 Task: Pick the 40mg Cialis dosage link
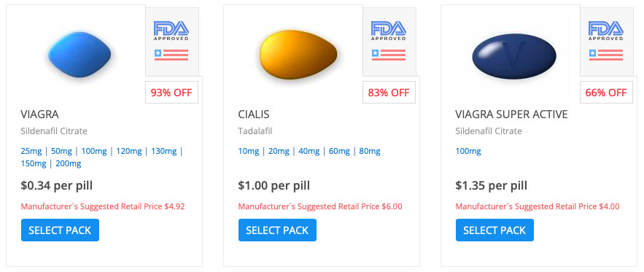coord(309,151)
